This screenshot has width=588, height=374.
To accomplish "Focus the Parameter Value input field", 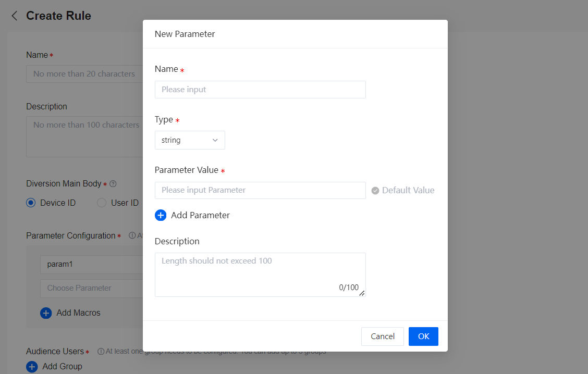I will [260, 190].
